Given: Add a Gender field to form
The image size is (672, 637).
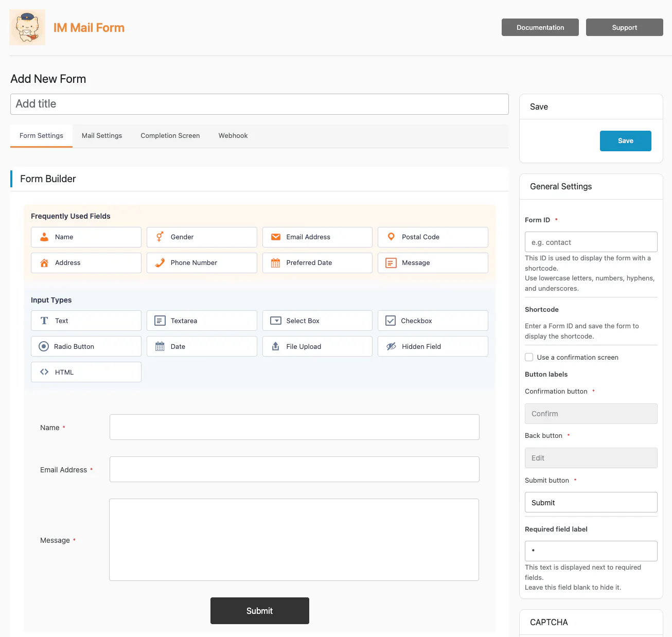Looking at the screenshot, I should point(202,237).
